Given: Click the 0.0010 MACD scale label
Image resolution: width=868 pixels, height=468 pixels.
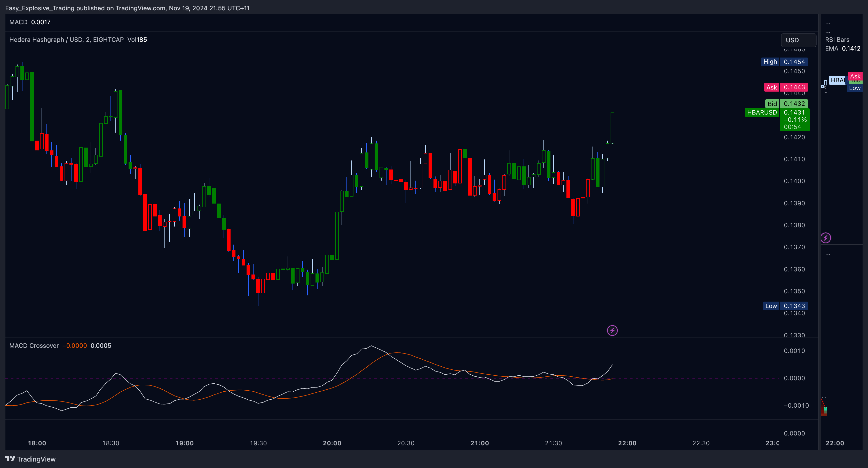Looking at the screenshot, I should 794,351.
